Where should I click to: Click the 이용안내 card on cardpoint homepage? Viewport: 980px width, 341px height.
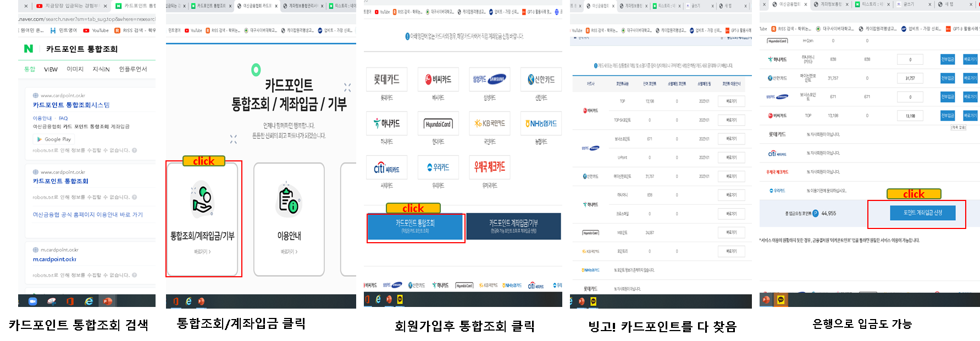289,220
